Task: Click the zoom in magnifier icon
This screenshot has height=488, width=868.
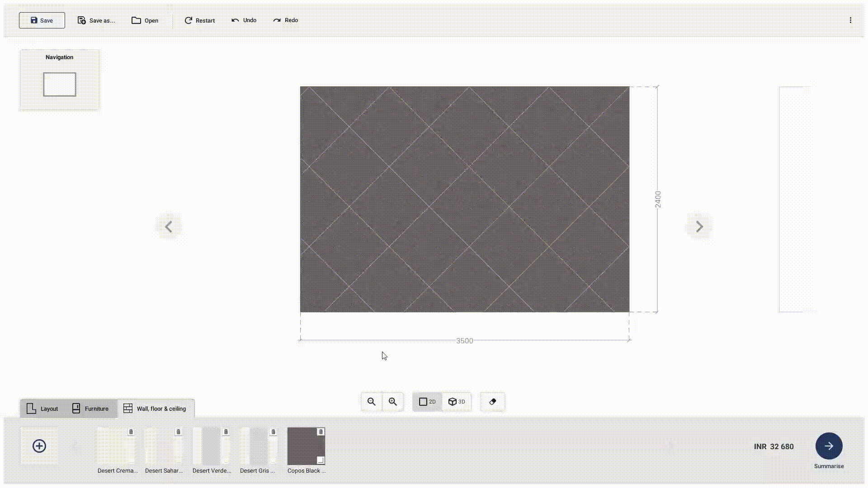Action: click(392, 402)
